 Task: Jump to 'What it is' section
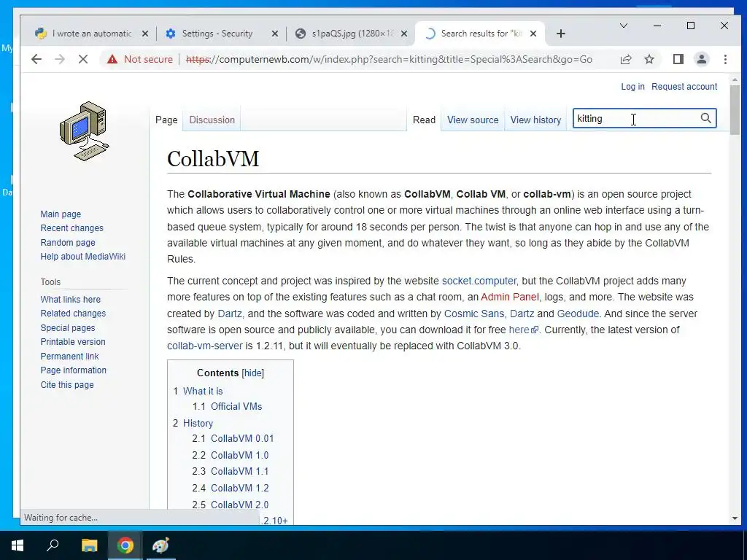point(203,392)
